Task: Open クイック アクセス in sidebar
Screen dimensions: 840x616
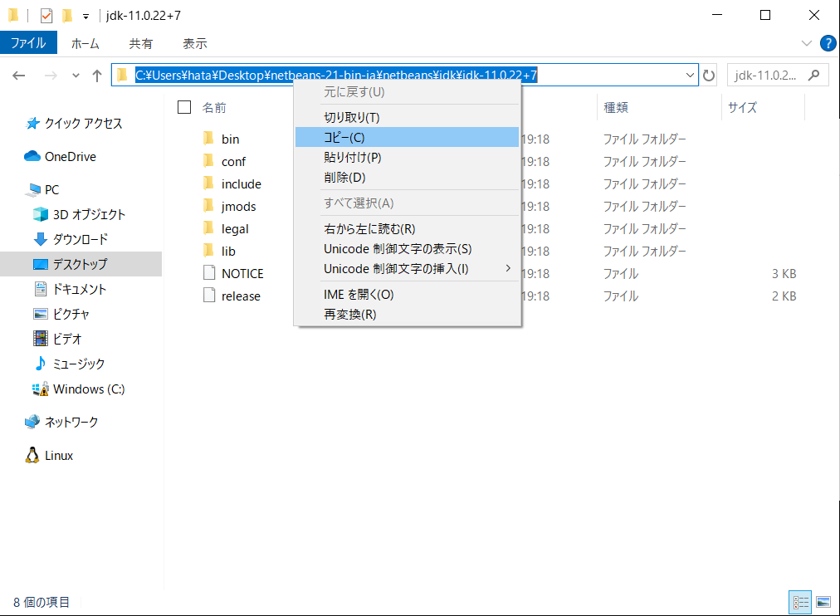Action: pos(74,123)
